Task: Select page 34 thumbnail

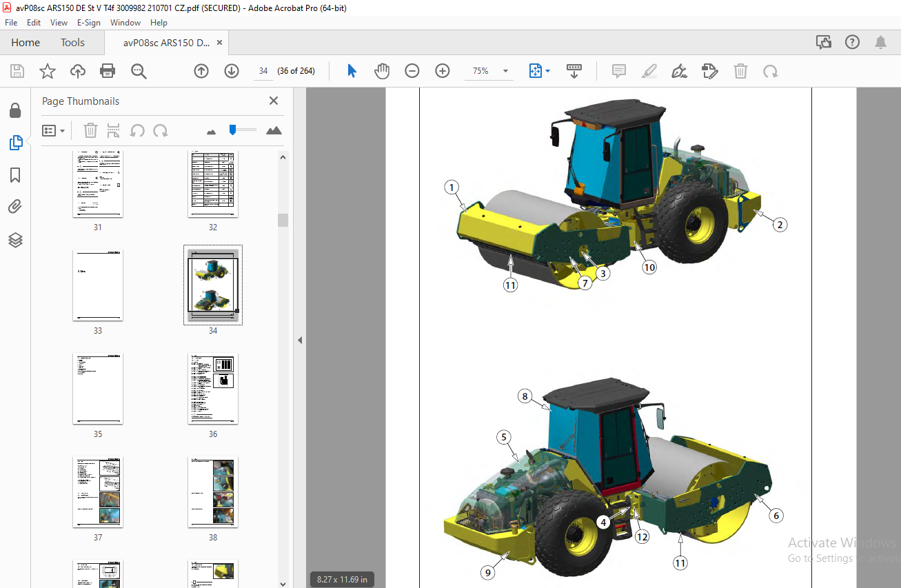Action: (x=213, y=285)
